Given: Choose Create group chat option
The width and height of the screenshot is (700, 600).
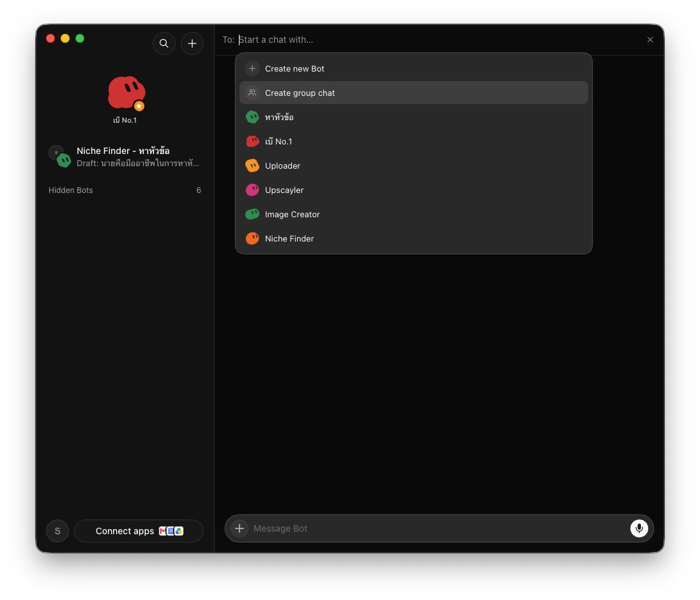Looking at the screenshot, I should point(413,93).
